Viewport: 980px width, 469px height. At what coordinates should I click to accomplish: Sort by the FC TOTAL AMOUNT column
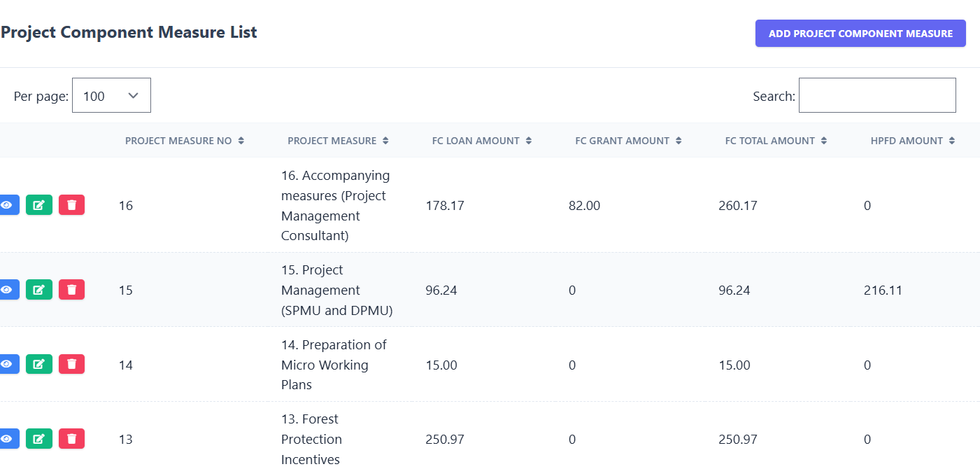pos(775,140)
